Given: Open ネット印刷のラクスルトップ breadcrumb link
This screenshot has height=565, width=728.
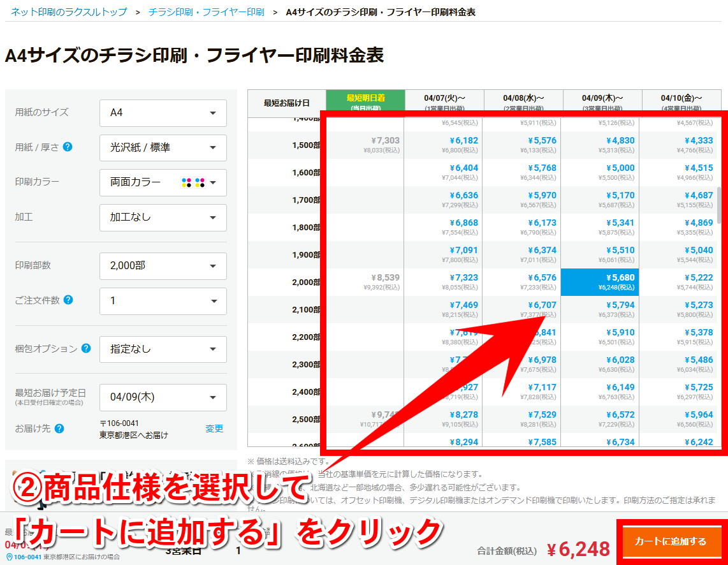Looking at the screenshot, I should click(x=69, y=12).
